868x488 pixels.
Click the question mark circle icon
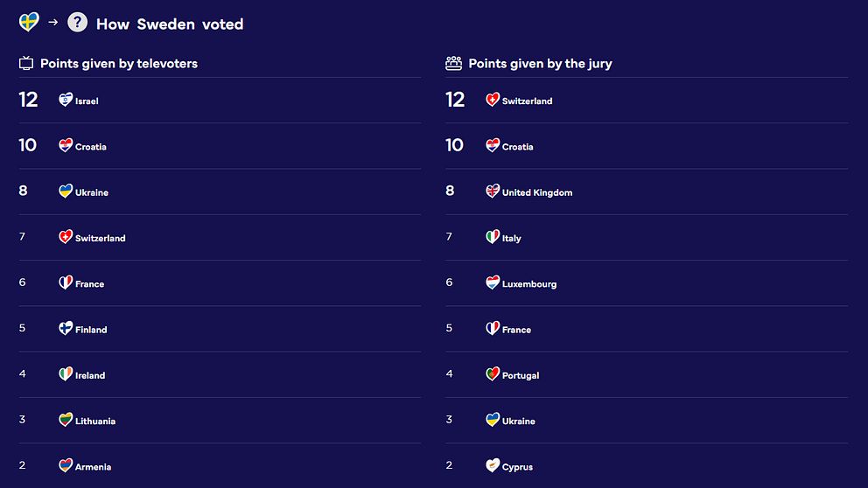point(78,22)
